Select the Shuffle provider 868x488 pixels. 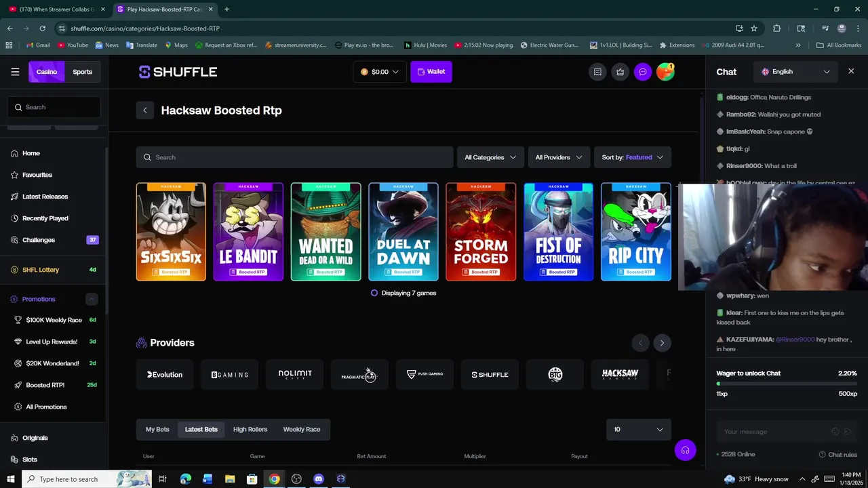(490, 374)
